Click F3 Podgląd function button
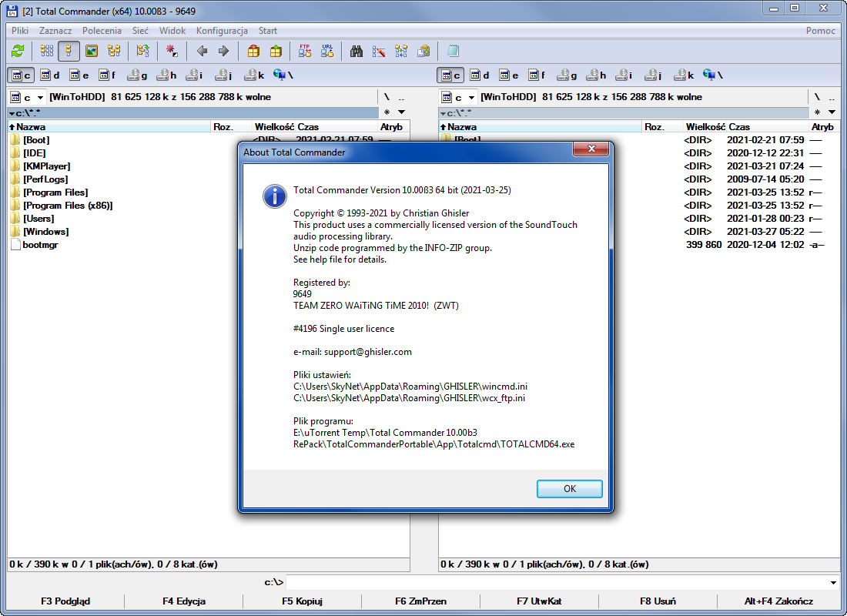 [x=65, y=601]
